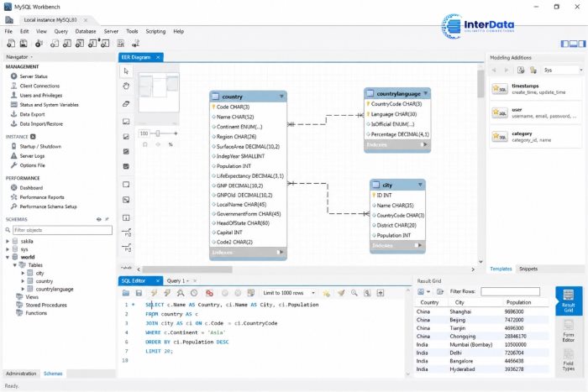The image size is (588, 392).
Task: Collapse the country table box arrow
Action: point(281,97)
